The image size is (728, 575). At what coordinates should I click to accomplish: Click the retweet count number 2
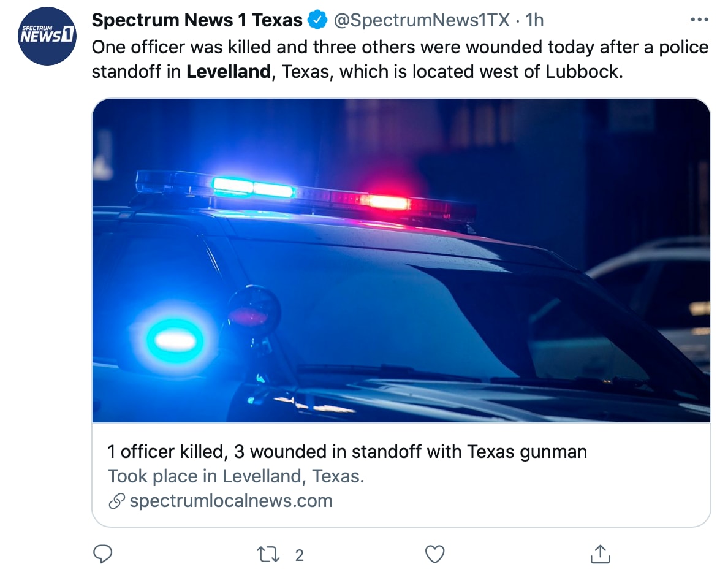pos(299,555)
